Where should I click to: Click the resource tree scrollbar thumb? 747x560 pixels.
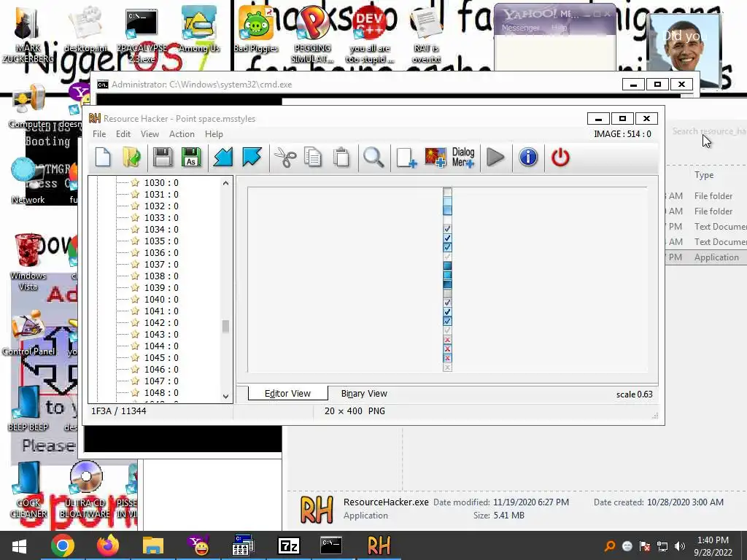pyautogui.click(x=226, y=326)
